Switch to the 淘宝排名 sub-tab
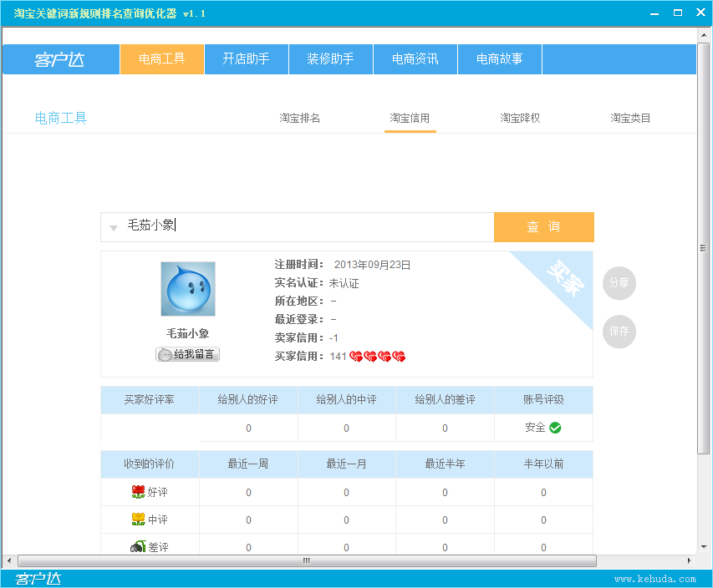 click(x=299, y=118)
